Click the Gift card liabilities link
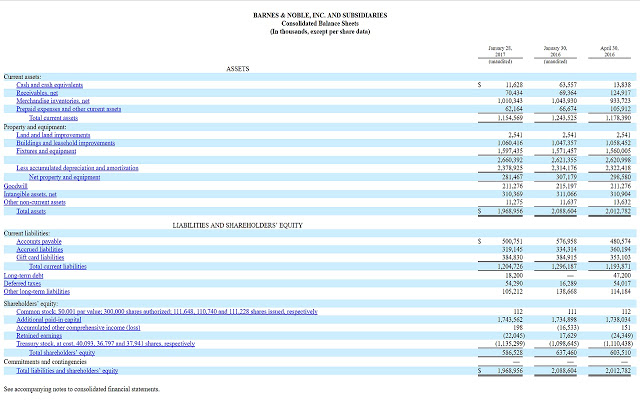 tap(40, 258)
